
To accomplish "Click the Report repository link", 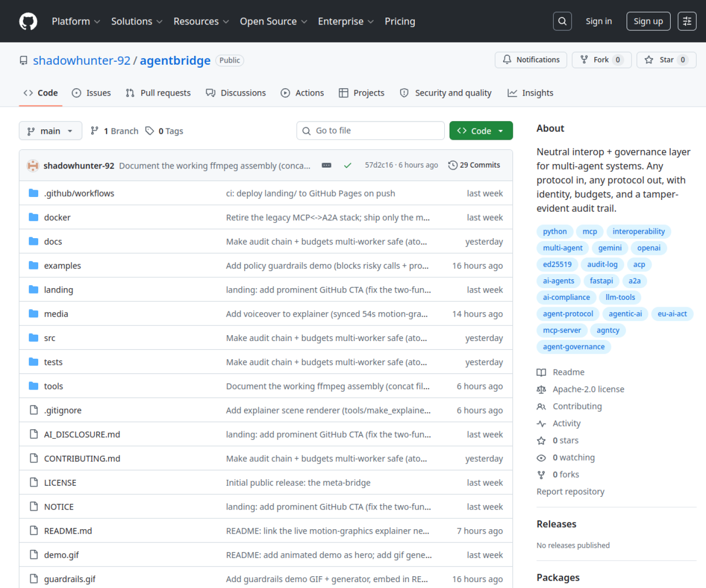I will click(x=570, y=491).
